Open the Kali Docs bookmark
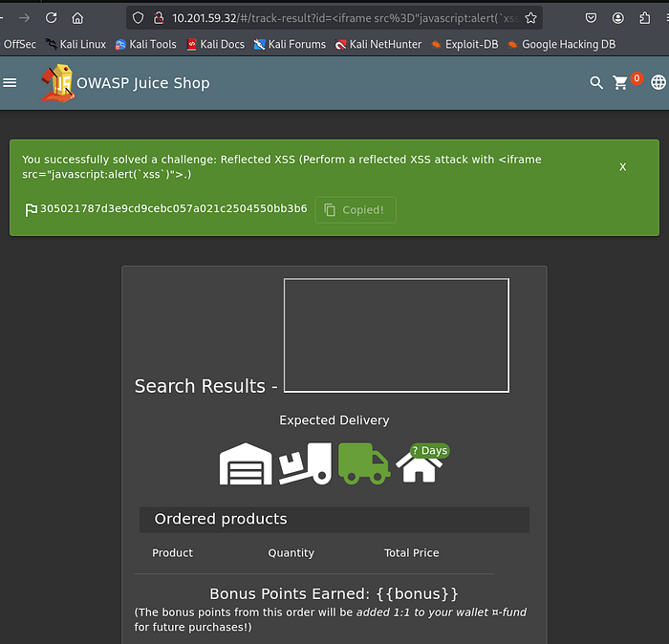 216,44
